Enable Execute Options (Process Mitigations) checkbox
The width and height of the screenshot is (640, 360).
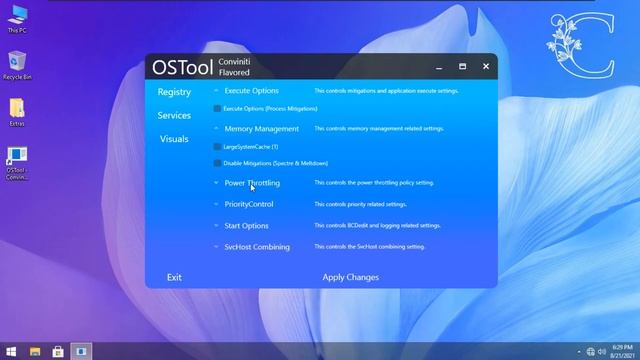click(x=217, y=109)
